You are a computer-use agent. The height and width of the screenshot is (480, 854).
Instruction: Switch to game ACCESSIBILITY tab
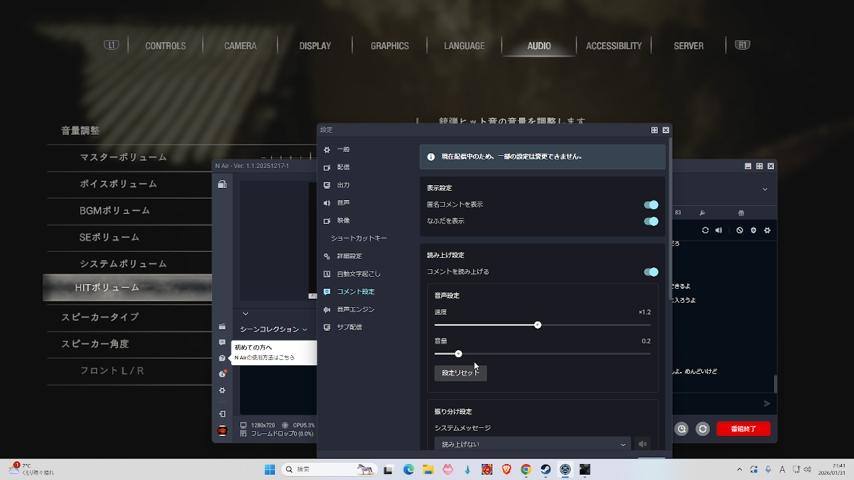[614, 46]
